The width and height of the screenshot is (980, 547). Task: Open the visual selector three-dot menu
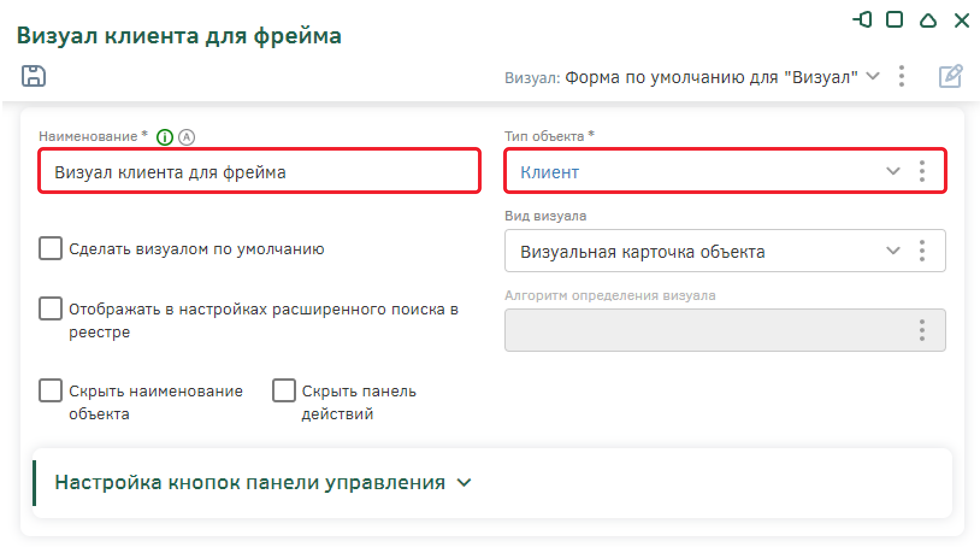(901, 77)
